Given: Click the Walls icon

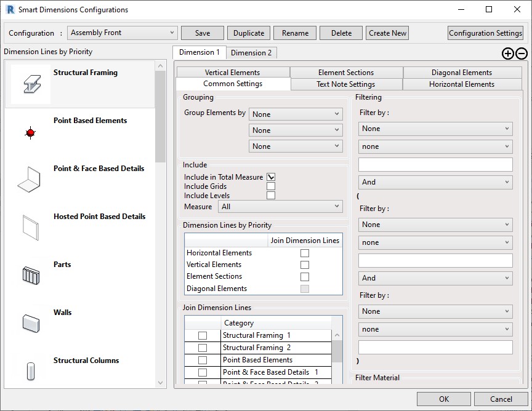Looking at the screenshot, I should click(x=31, y=322).
